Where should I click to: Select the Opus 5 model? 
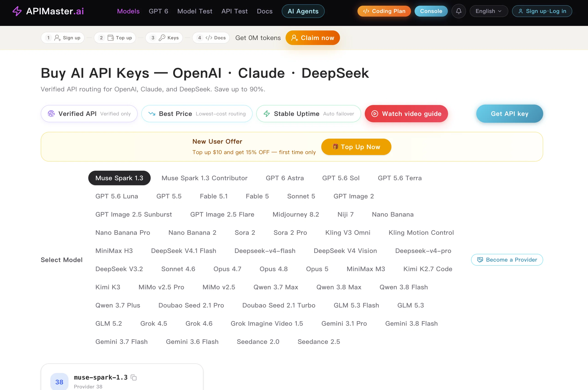[x=317, y=269]
